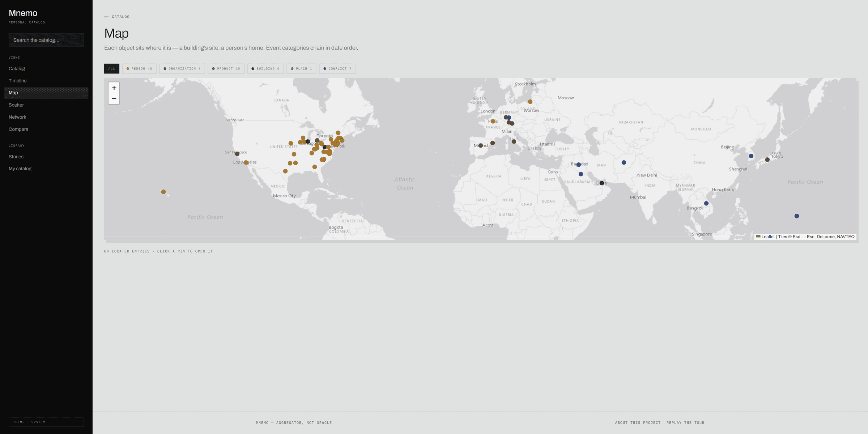The image size is (868, 434).
Task: Open About this project link
Action: (x=638, y=423)
